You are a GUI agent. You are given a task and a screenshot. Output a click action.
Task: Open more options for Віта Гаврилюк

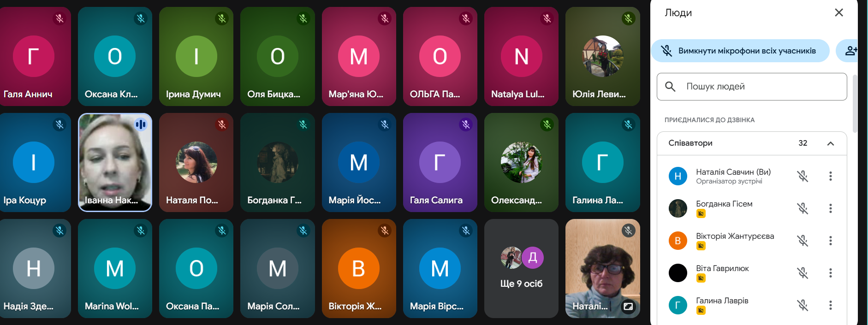pyautogui.click(x=830, y=273)
